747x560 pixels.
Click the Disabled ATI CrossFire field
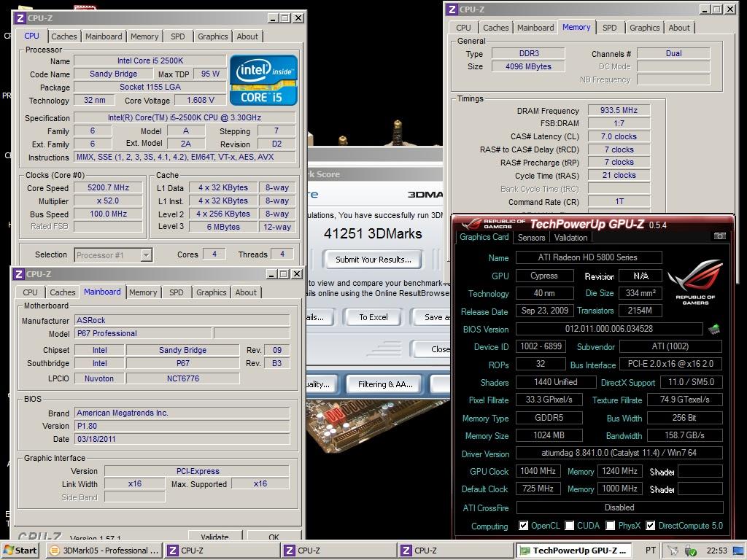pyautogui.click(x=619, y=507)
